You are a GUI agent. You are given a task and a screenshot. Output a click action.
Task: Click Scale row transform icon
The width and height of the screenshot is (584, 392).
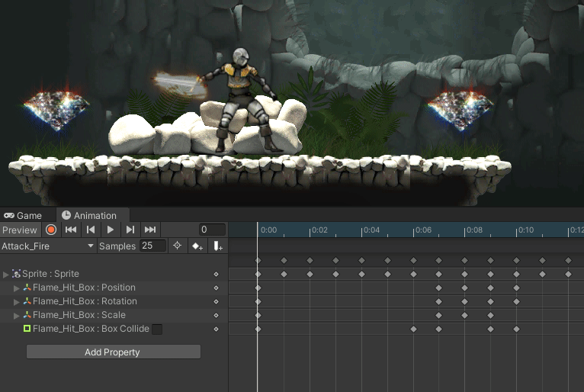tap(27, 315)
